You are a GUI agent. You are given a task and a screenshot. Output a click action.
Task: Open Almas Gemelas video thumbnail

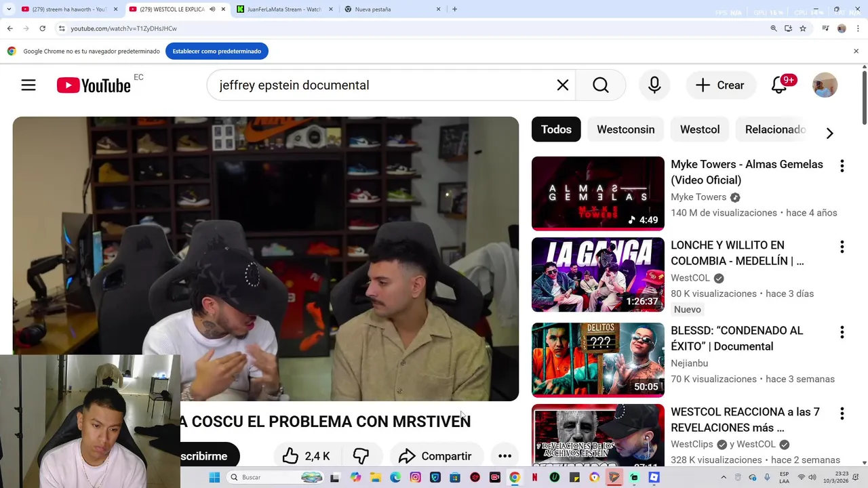598,193
